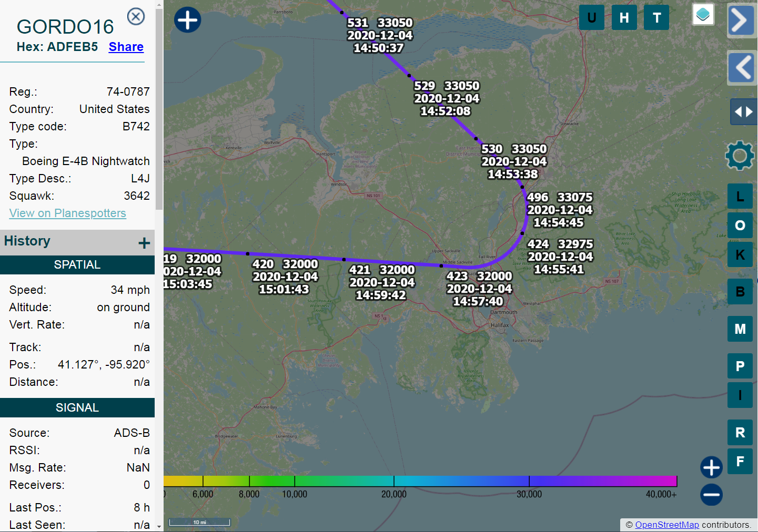The height and width of the screenshot is (532, 758).
Task: Select the track point labeled 14:53:38
Action: click(476, 139)
